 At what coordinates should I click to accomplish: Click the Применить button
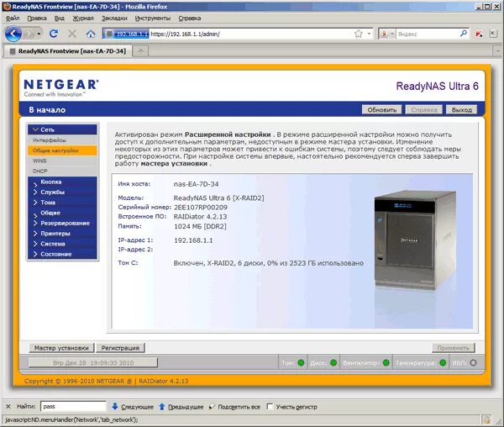coord(454,348)
